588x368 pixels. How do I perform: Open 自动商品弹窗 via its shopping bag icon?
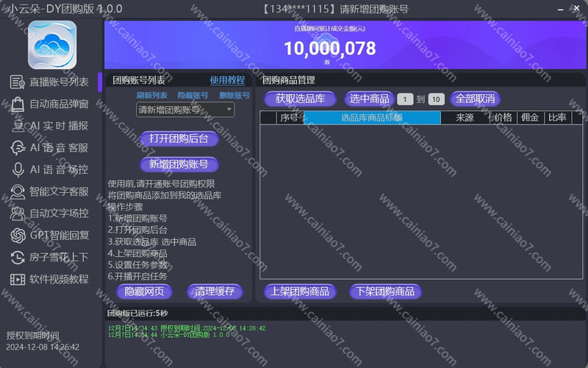click(x=18, y=104)
